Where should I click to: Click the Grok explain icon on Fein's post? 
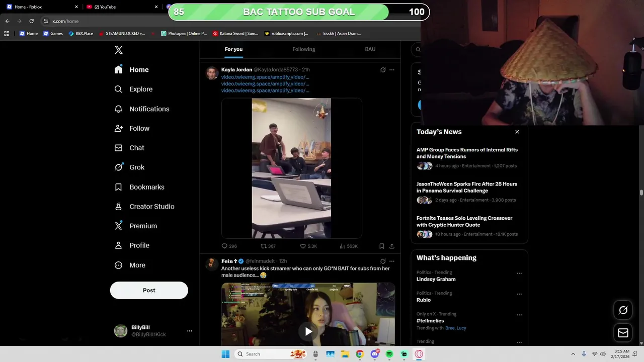(x=383, y=261)
